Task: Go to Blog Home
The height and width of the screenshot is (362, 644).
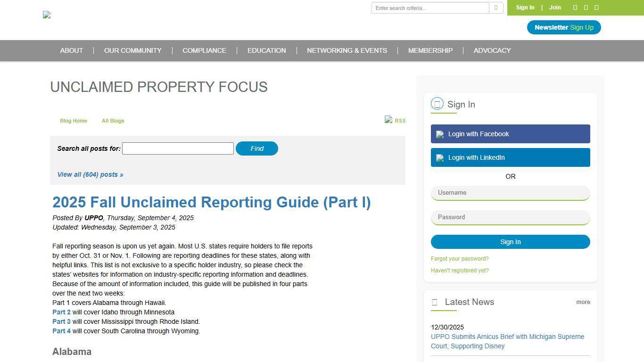Action: [74, 121]
